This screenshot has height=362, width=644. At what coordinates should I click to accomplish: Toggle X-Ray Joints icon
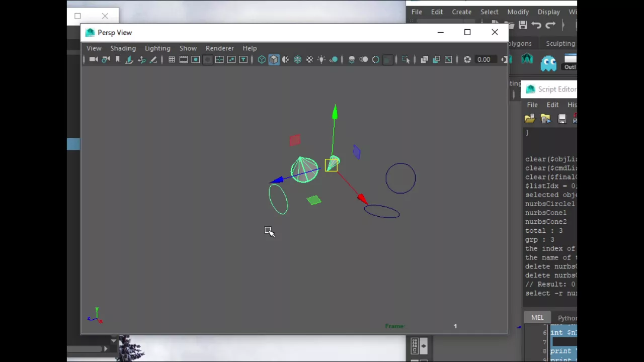pyautogui.click(x=448, y=60)
